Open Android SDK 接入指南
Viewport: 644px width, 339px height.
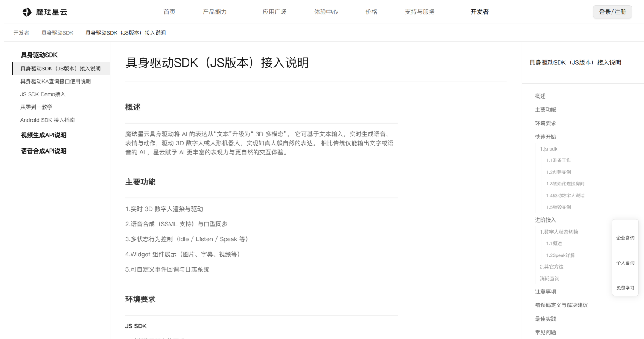(47, 120)
